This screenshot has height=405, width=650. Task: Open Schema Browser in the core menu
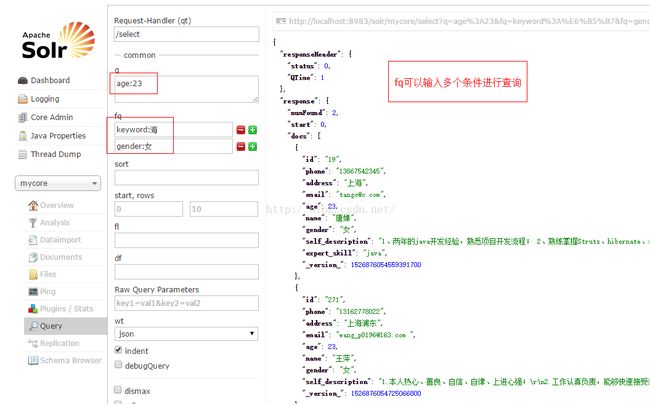70,360
